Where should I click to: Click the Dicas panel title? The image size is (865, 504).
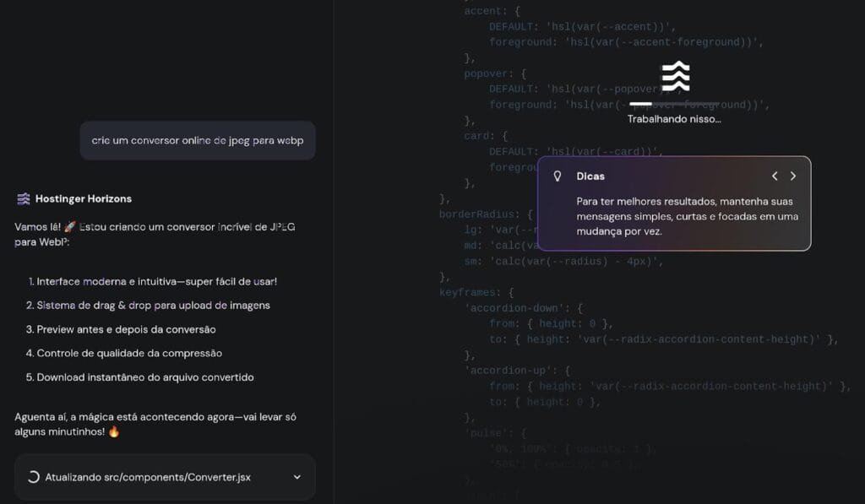[x=590, y=176]
